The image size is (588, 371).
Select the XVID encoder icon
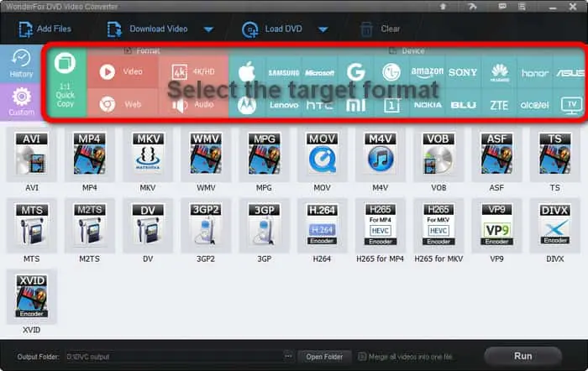click(x=32, y=296)
